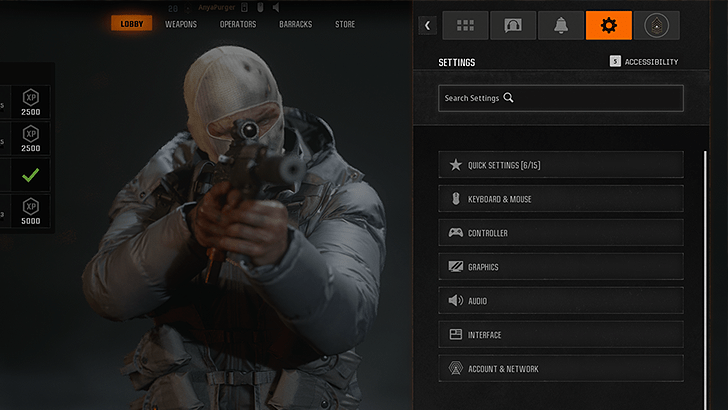Click the gamepad icon beside Controller
The width and height of the screenshot is (728, 410).
point(455,233)
